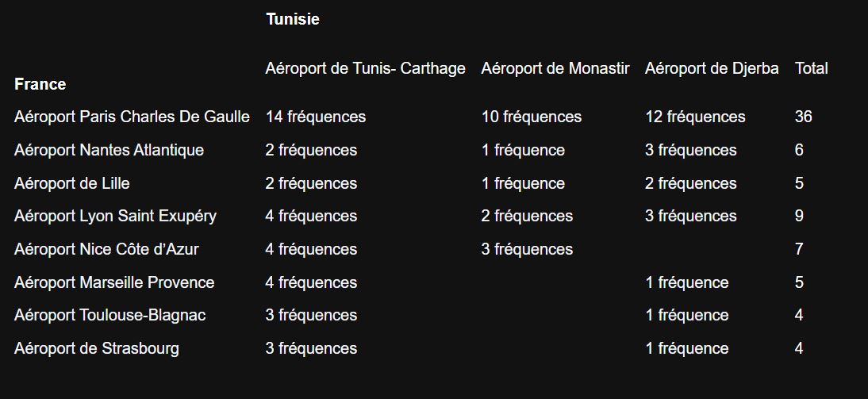Select Aéroport de Lille row label

click(x=72, y=184)
